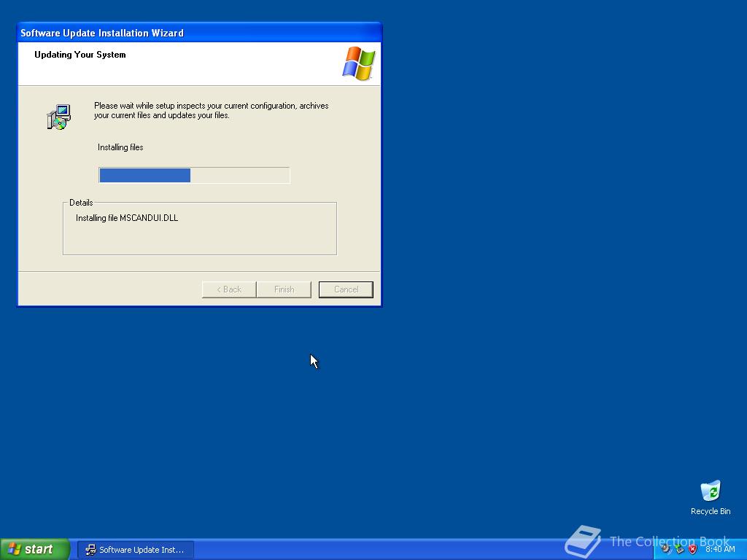Click the Windows flag logo in wizard header

(359, 63)
